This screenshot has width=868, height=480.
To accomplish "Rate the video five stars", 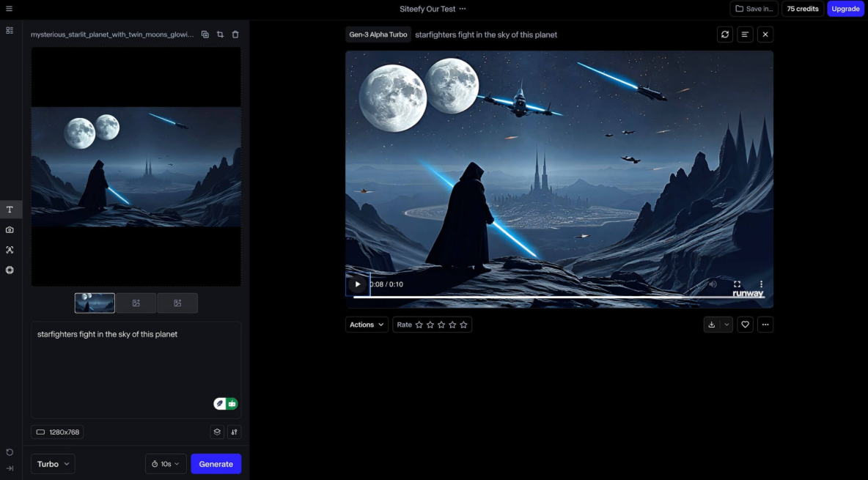I will pyautogui.click(x=463, y=325).
